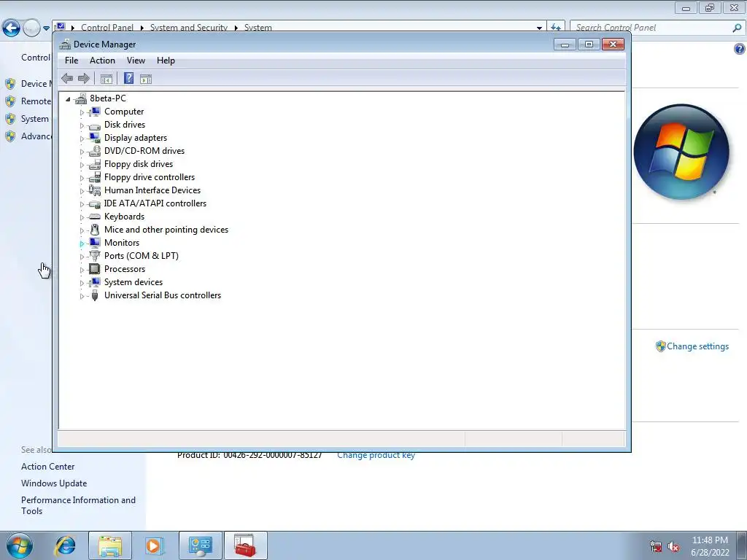The width and height of the screenshot is (747, 560).
Task: Open address bar history dropdown arrow
Action: pyautogui.click(x=539, y=28)
